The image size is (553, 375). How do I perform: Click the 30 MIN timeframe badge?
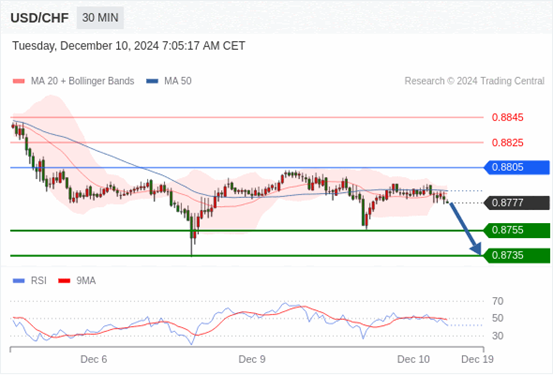(x=100, y=18)
